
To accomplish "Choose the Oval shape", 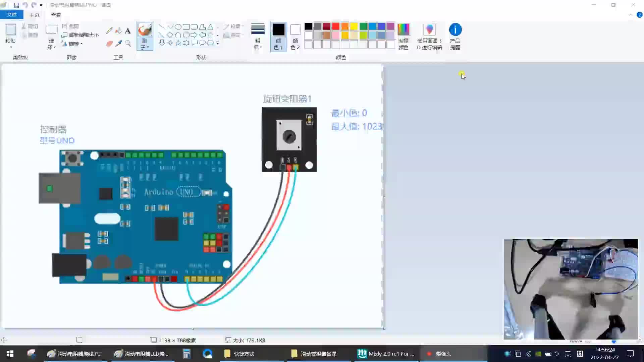I will click(x=178, y=27).
